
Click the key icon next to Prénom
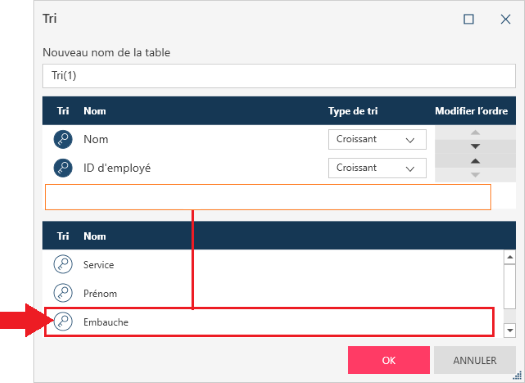click(63, 293)
